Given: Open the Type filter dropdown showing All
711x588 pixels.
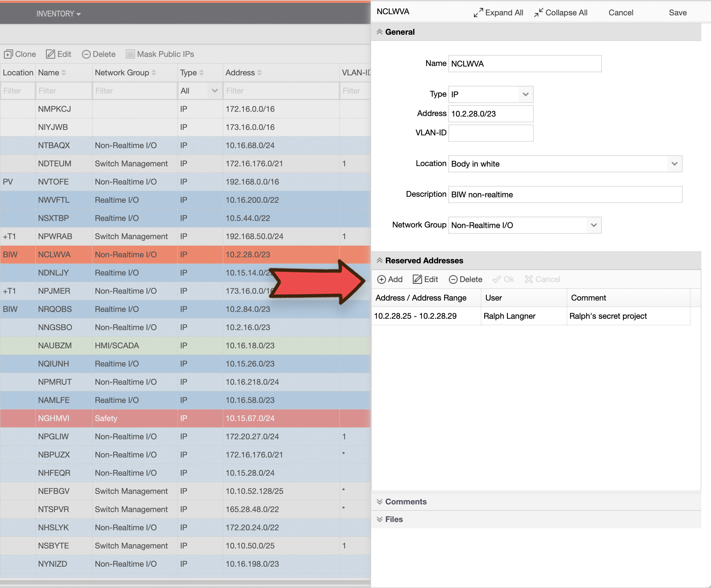Looking at the screenshot, I should (214, 91).
